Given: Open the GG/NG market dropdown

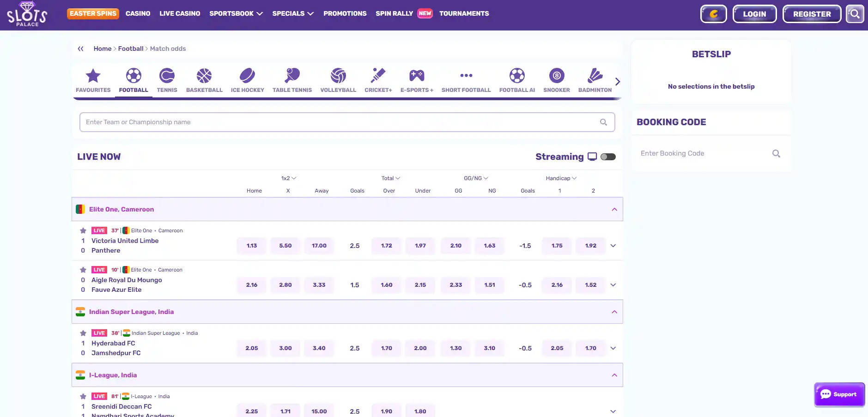Looking at the screenshot, I should click(x=476, y=178).
